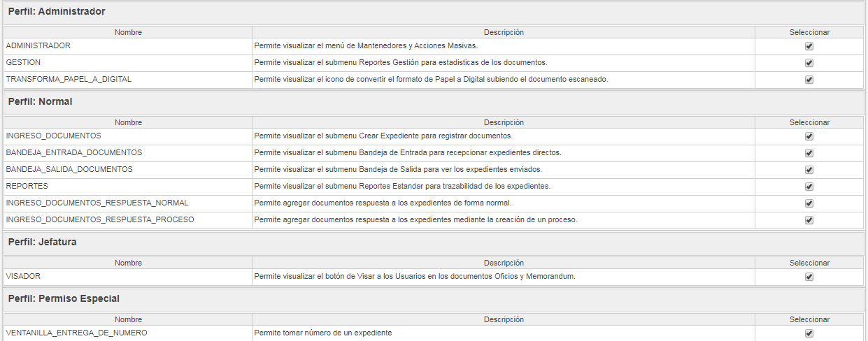The height and width of the screenshot is (341, 868).
Task: Uncheck INGRESO_DOCUMENTOS checkbox
Action: [x=809, y=136]
